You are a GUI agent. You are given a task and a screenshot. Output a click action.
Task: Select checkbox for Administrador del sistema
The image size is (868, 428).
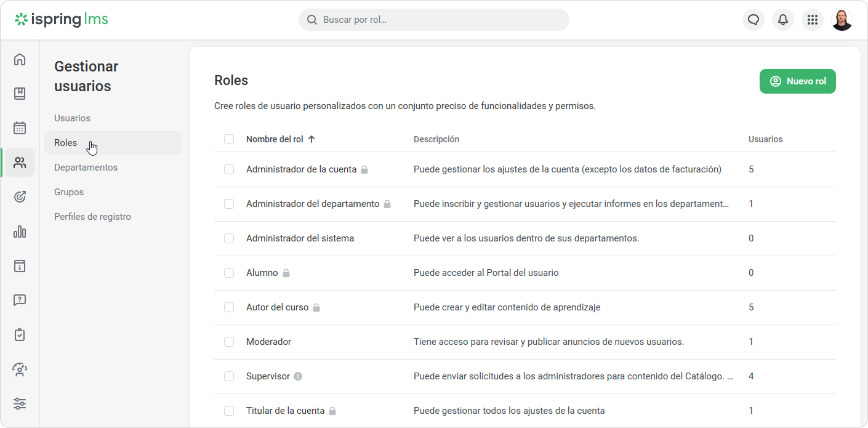tap(229, 238)
